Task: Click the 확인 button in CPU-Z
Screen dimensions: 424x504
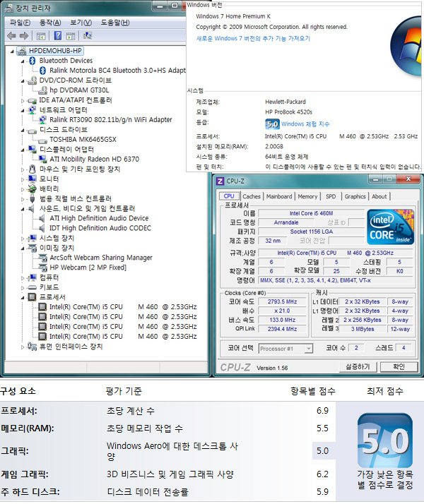Action: (399, 366)
